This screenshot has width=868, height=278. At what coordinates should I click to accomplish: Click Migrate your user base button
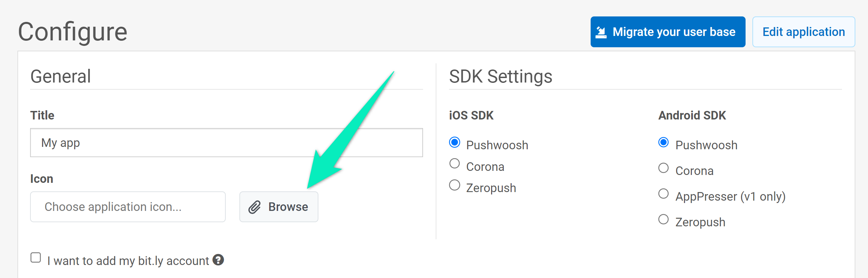(668, 32)
